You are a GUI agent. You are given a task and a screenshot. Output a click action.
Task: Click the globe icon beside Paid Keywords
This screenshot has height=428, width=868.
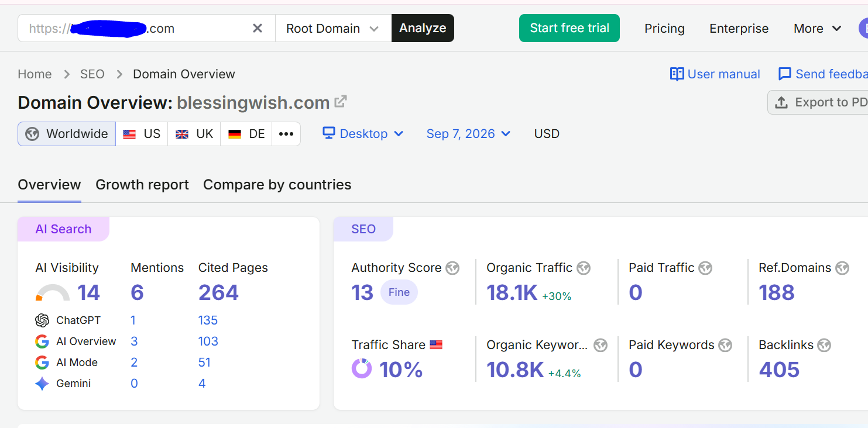tap(725, 345)
